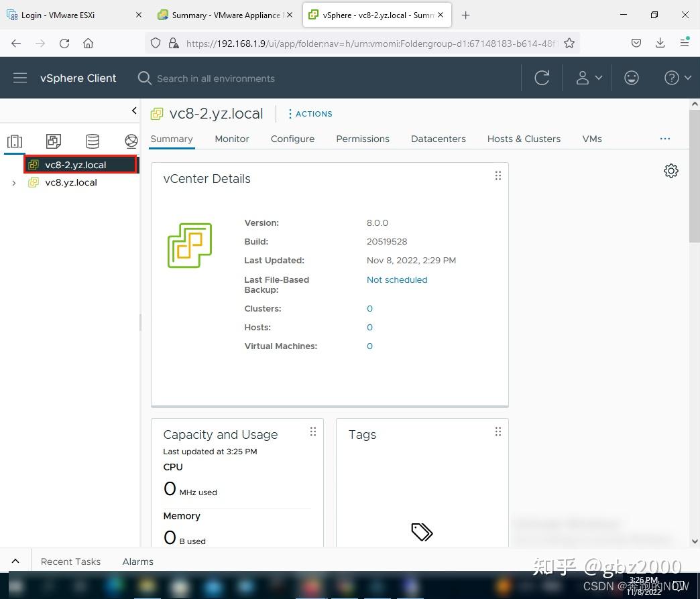Viewport: 700px width, 599px height.
Task: Open the summary settings gear icon
Action: point(671,171)
